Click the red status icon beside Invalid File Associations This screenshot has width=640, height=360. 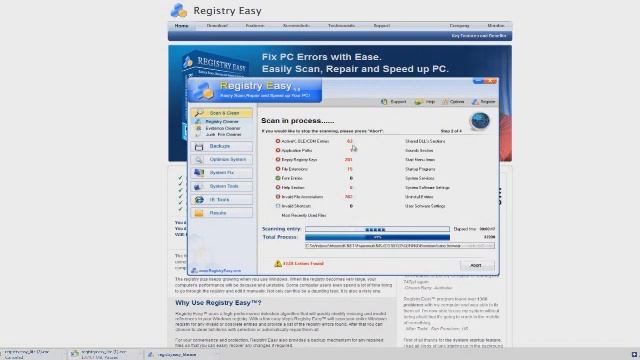click(x=278, y=197)
